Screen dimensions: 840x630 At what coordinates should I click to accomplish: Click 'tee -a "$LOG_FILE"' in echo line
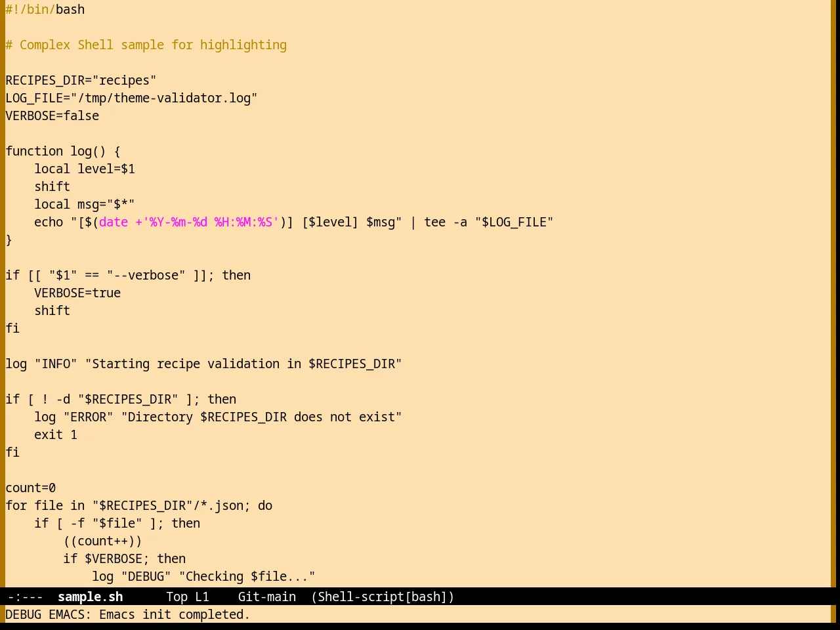point(489,222)
